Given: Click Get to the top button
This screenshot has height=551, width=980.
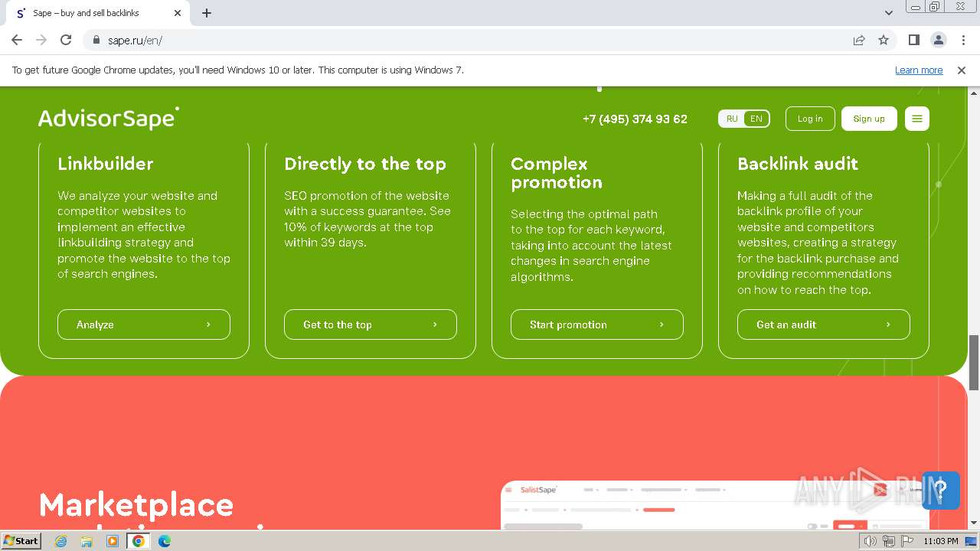Looking at the screenshot, I should coord(371,324).
